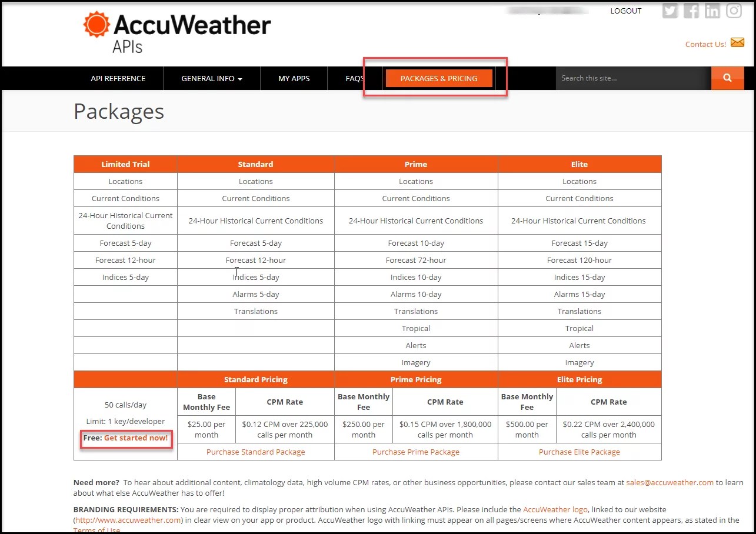This screenshot has height=534, width=756.
Task: Focus the Search this site field
Action: tap(633, 78)
